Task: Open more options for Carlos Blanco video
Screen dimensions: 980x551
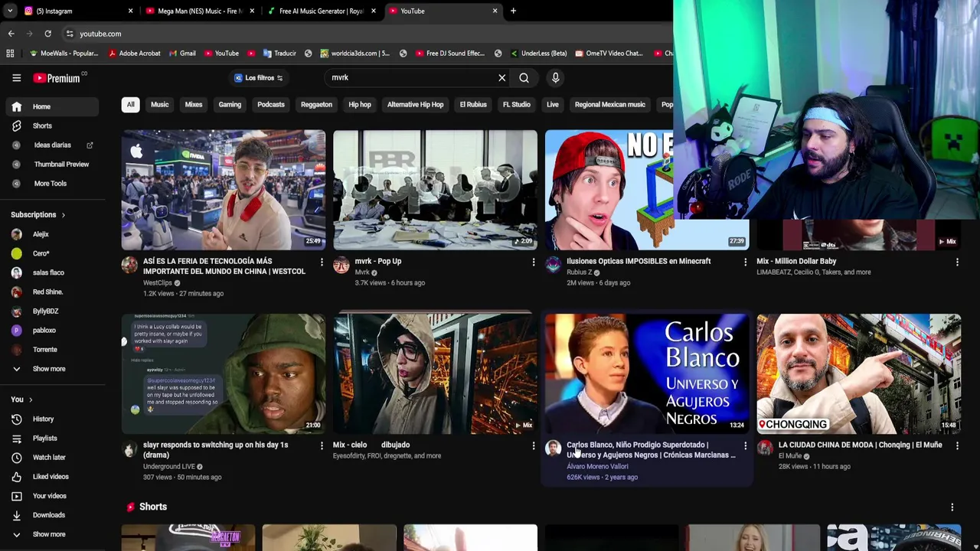Action: pyautogui.click(x=745, y=445)
